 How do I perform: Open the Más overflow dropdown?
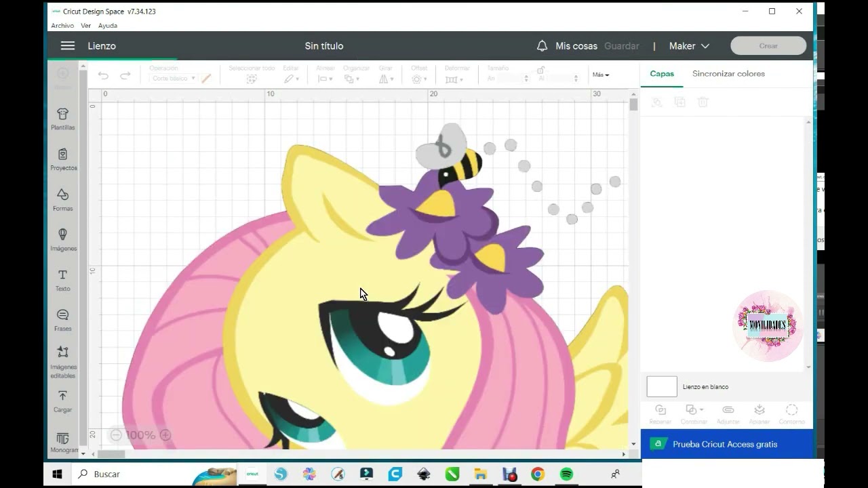601,75
